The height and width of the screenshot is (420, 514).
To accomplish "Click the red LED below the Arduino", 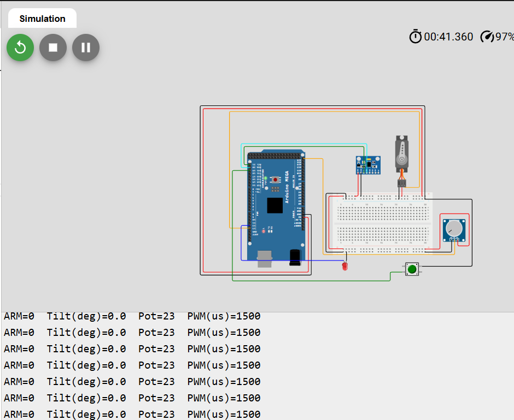I will click(344, 267).
